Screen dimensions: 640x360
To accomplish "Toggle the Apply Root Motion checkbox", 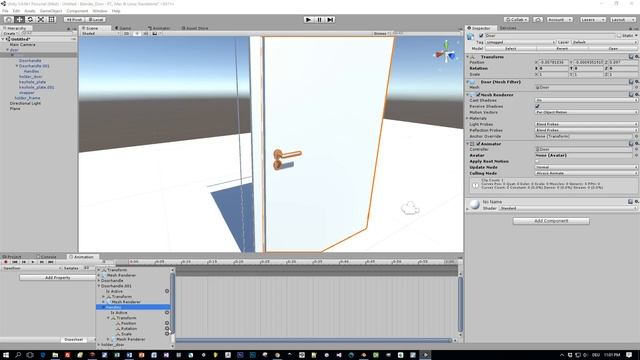I will [x=538, y=161].
